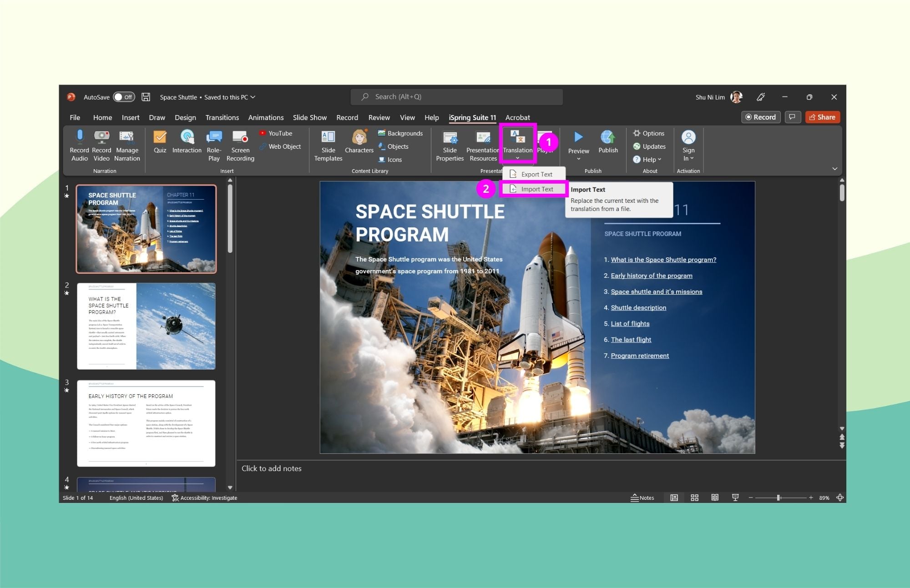
Task: Click to add notes area
Action: tap(271, 468)
